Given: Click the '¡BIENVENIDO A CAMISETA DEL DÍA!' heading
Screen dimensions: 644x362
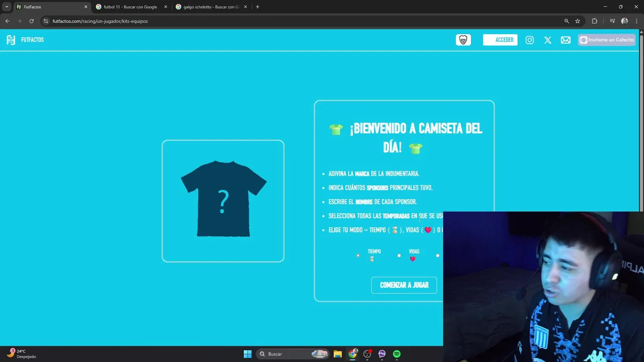Looking at the screenshot, I should tap(406, 138).
